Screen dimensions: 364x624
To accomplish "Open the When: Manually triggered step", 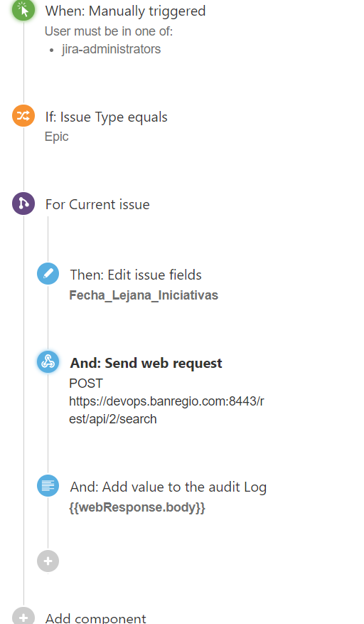I will tap(125, 11).
